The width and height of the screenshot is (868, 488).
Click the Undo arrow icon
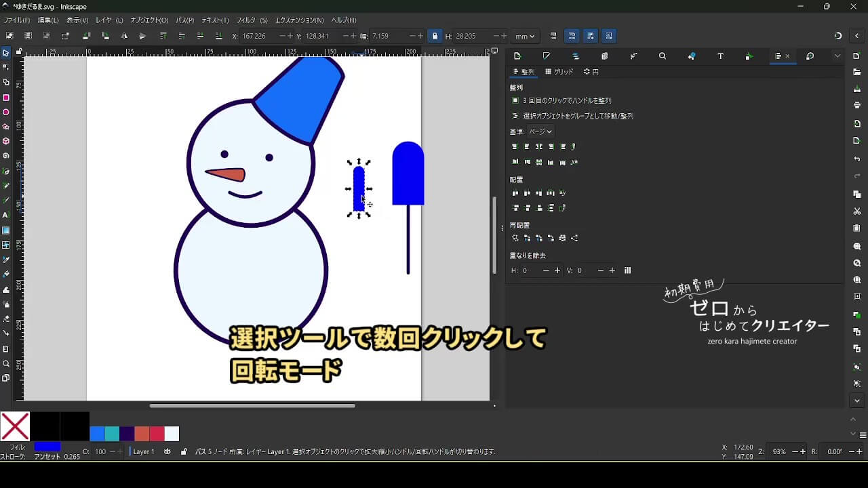pos(857,159)
